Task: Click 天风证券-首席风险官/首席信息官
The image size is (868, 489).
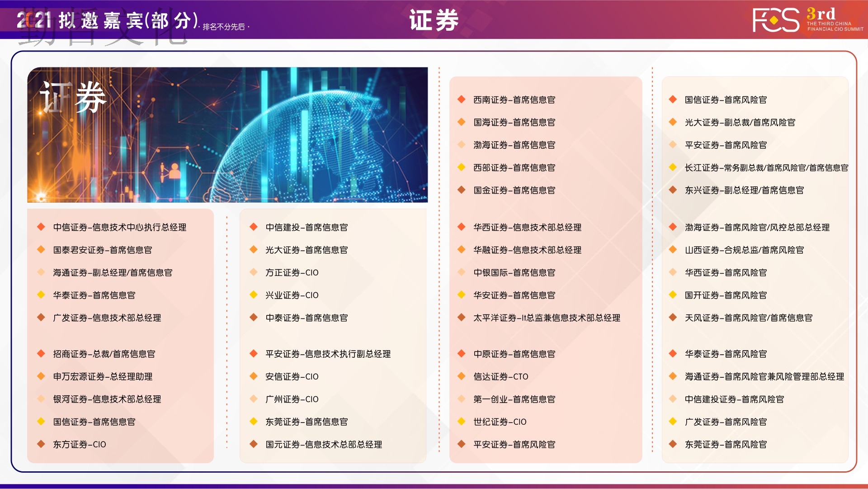Action: click(x=749, y=318)
